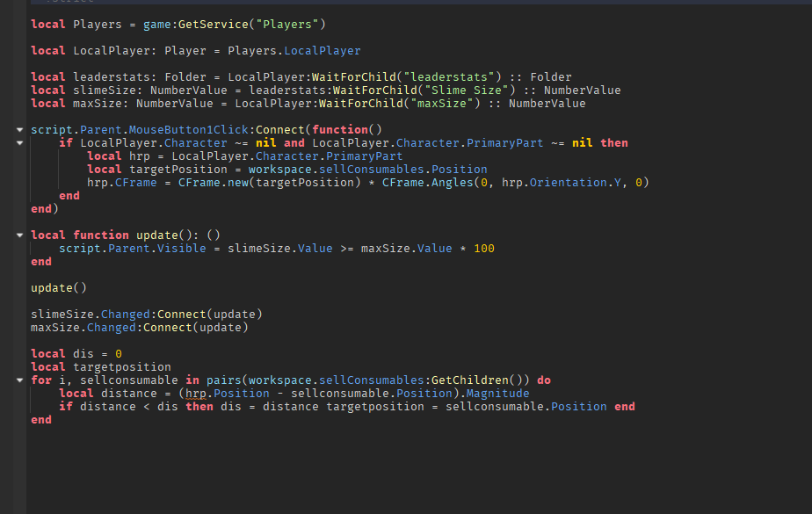
Task: Click the pairs function in the for loop
Action: (x=224, y=380)
